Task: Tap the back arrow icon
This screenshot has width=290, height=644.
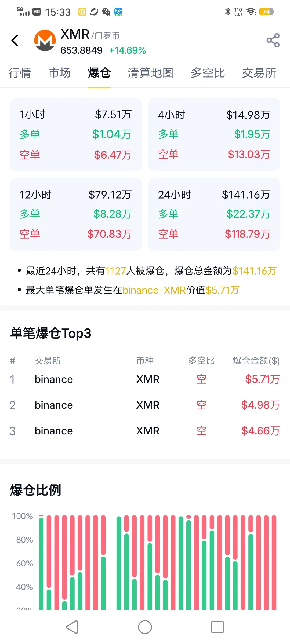Action: coord(15,40)
